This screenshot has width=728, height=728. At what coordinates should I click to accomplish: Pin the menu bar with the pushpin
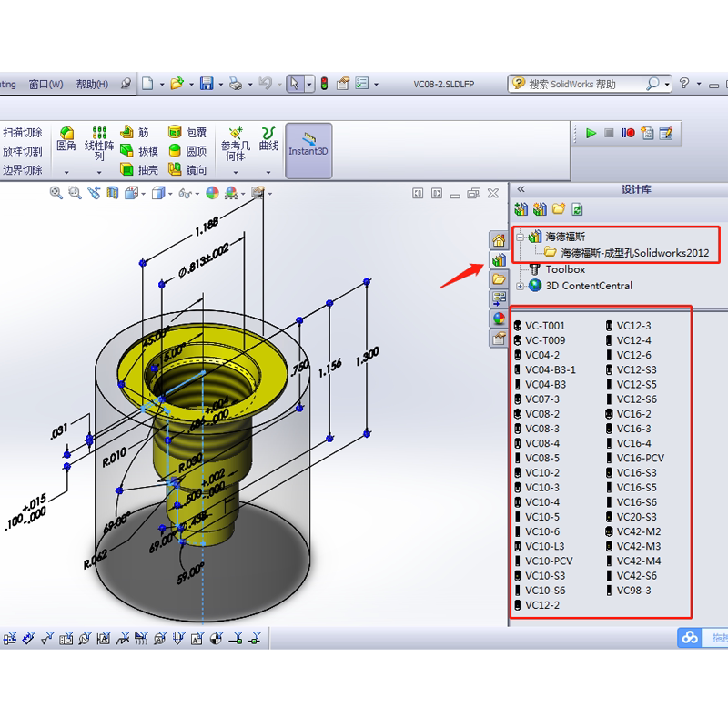pyautogui.click(x=126, y=84)
